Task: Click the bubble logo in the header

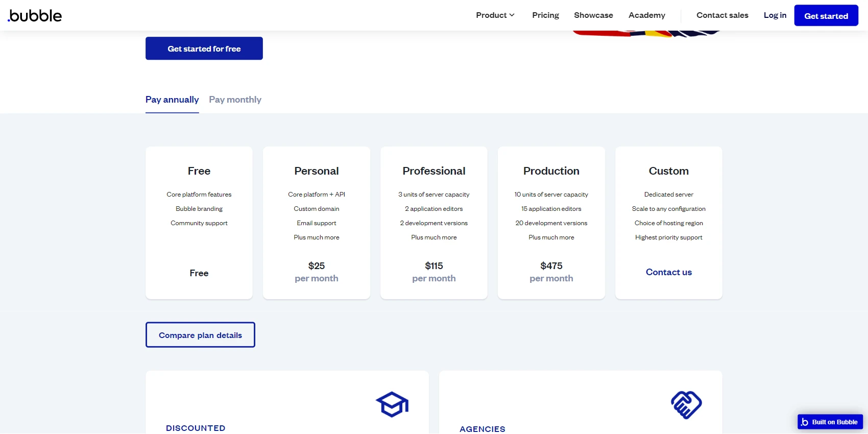Action: (35, 16)
